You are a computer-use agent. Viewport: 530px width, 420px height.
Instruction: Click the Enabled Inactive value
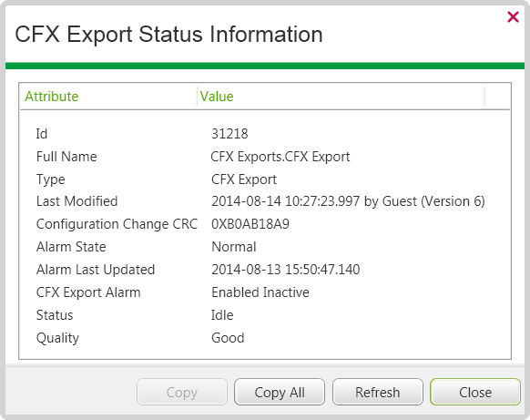260,292
